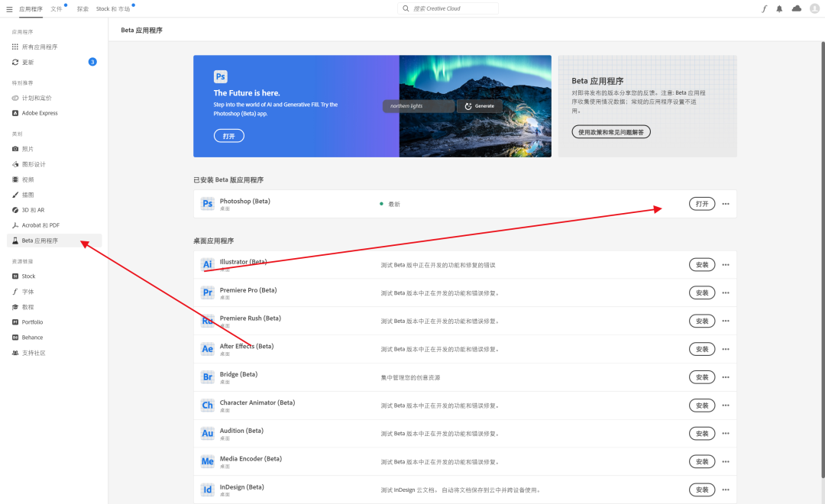The image size is (825, 504).
Task: Select the Media Encoder (Beta) icon
Action: [x=207, y=461]
